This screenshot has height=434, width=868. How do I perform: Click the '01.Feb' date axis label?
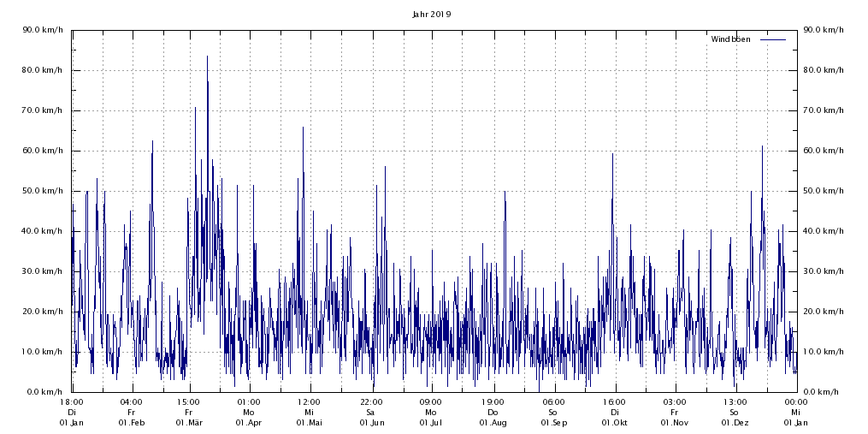131,423
